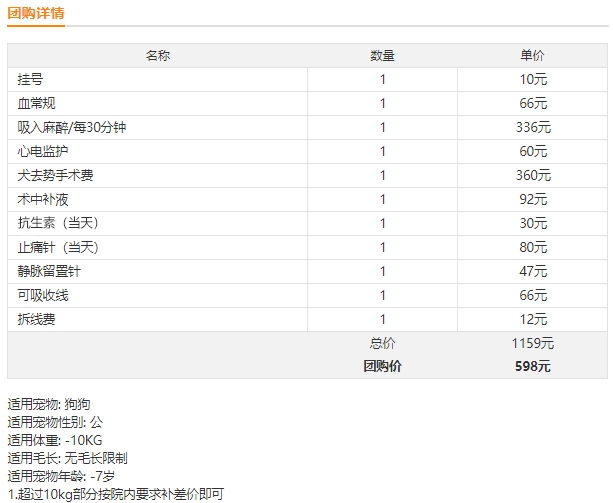Click the 总价 1159元 value

tap(533, 343)
